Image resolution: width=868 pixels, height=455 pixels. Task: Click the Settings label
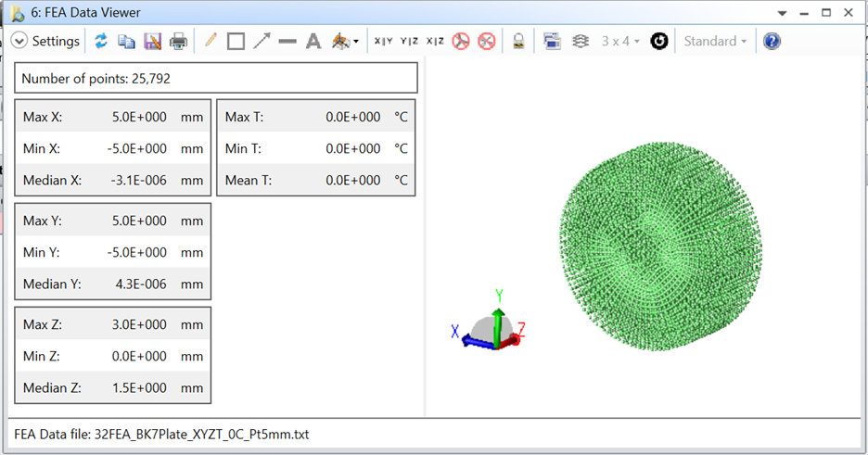pyautogui.click(x=56, y=41)
